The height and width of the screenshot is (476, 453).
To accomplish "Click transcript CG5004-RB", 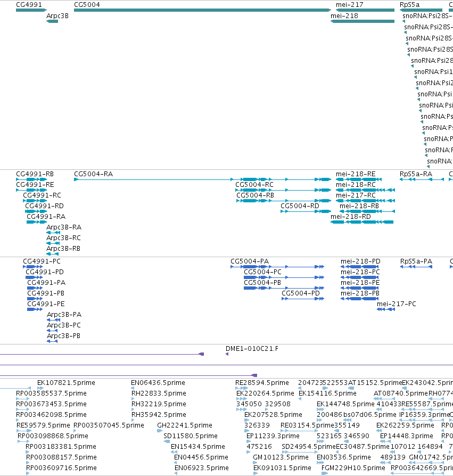I will [x=255, y=195].
